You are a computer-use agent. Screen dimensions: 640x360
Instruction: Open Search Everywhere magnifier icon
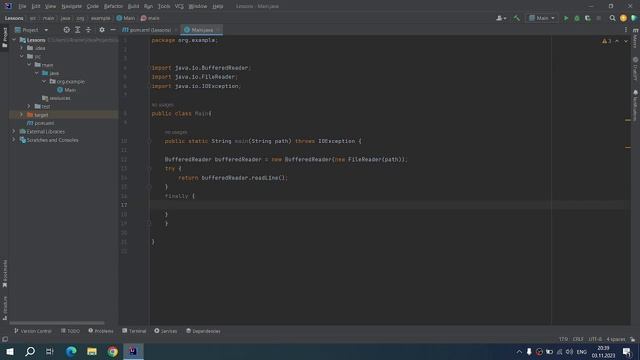pyautogui.click(x=612, y=18)
